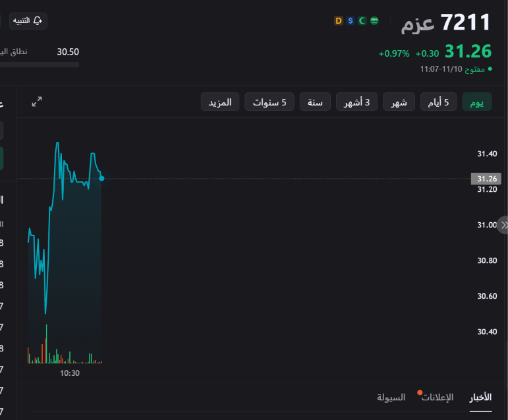508x420 pixels.
Task: Click the 30.50 day range value
Action: (68, 52)
